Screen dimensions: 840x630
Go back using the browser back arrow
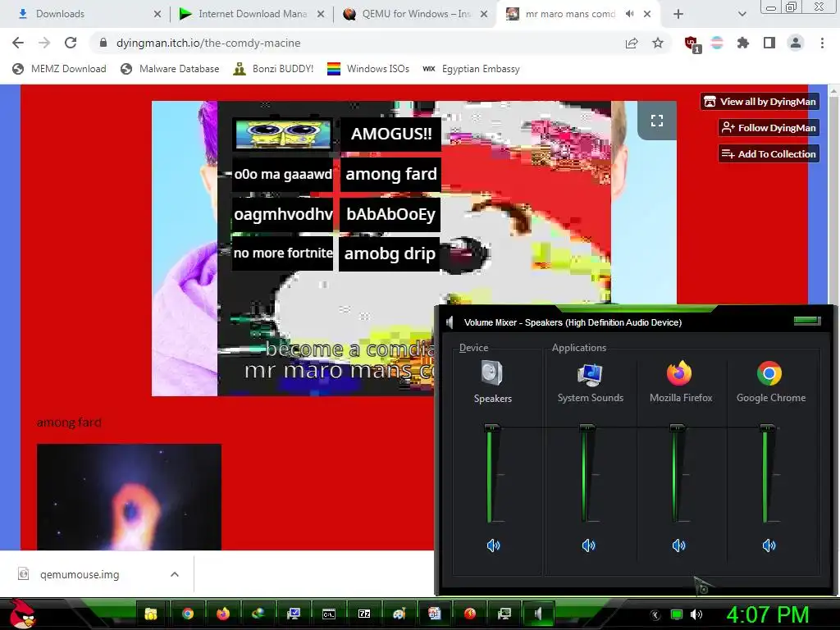tap(18, 43)
